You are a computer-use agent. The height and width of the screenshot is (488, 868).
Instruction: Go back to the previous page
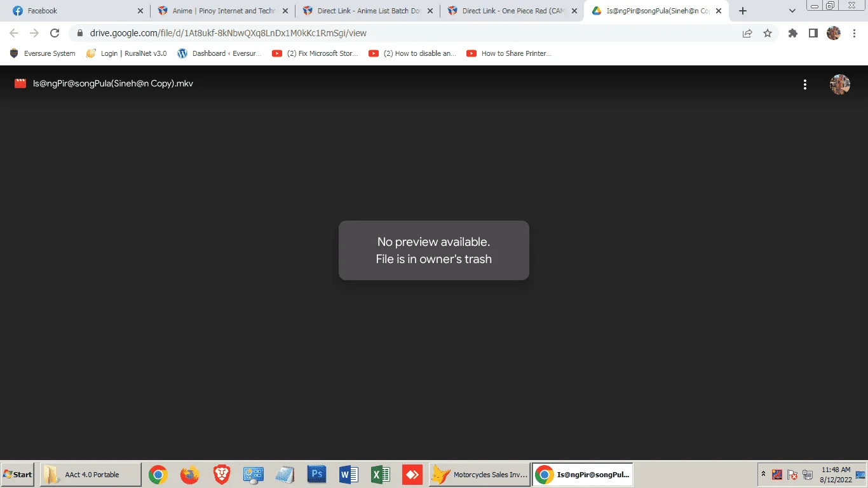(x=14, y=33)
